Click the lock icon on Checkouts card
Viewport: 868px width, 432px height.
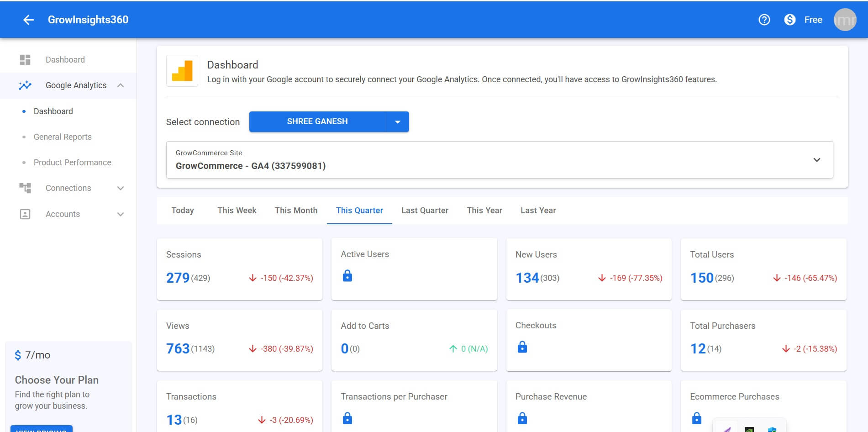pyautogui.click(x=522, y=347)
